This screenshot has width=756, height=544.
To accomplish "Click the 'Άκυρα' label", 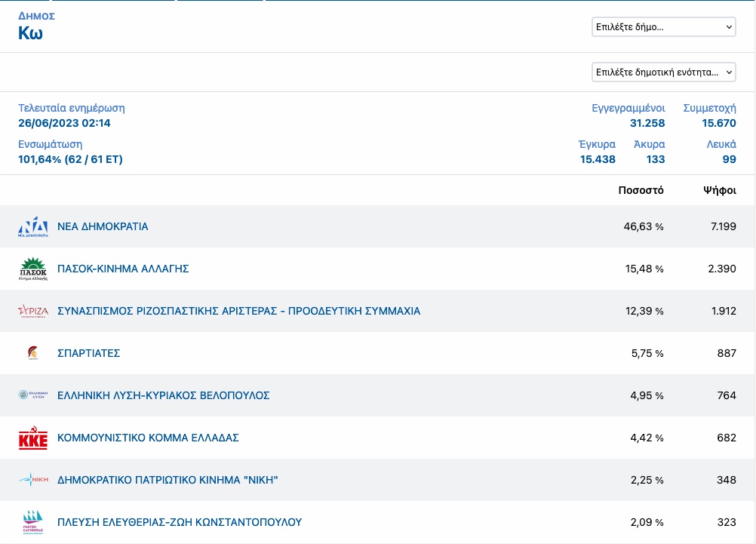I will [x=650, y=144].
